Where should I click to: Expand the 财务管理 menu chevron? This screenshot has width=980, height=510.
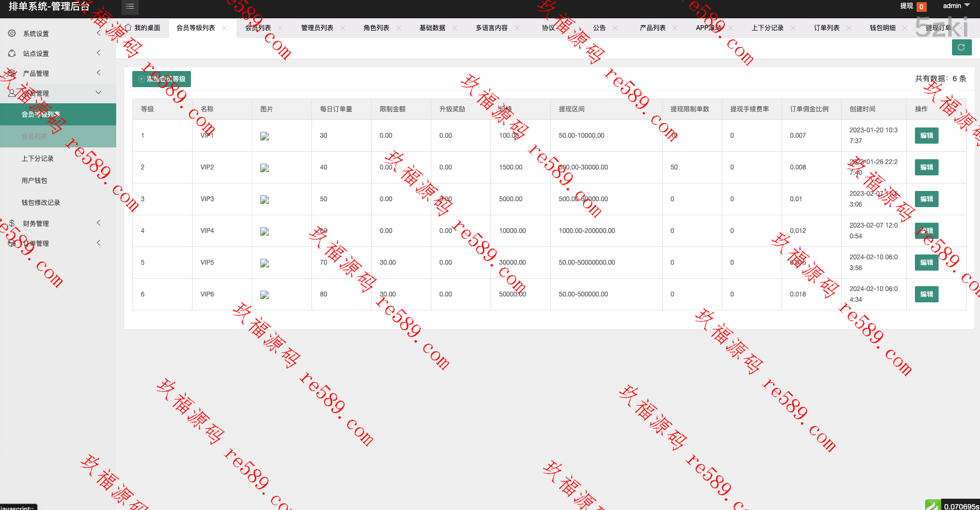pyautogui.click(x=98, y=223)
